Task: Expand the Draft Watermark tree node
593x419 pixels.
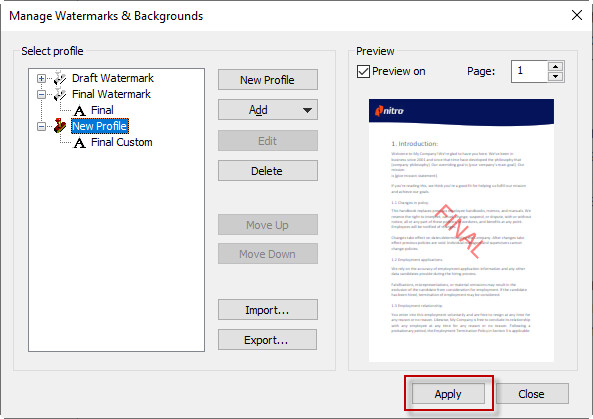Action: (x=41, y=78)
